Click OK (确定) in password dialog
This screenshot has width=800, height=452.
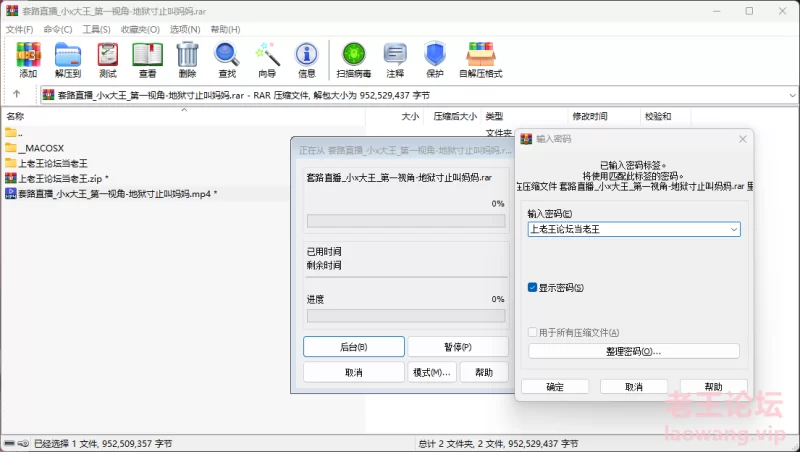[x=555, y=387]
